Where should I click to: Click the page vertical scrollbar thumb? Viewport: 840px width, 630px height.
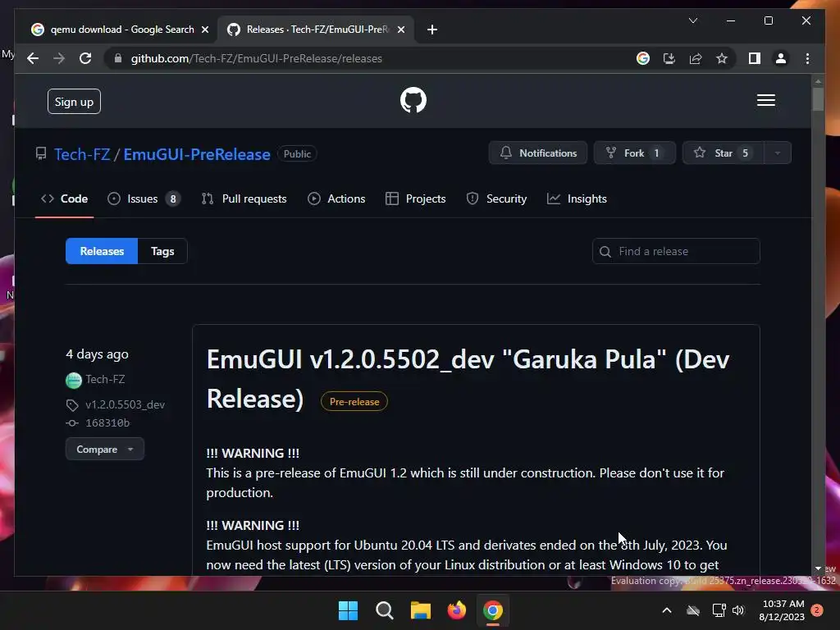click(x=818, y=99)
